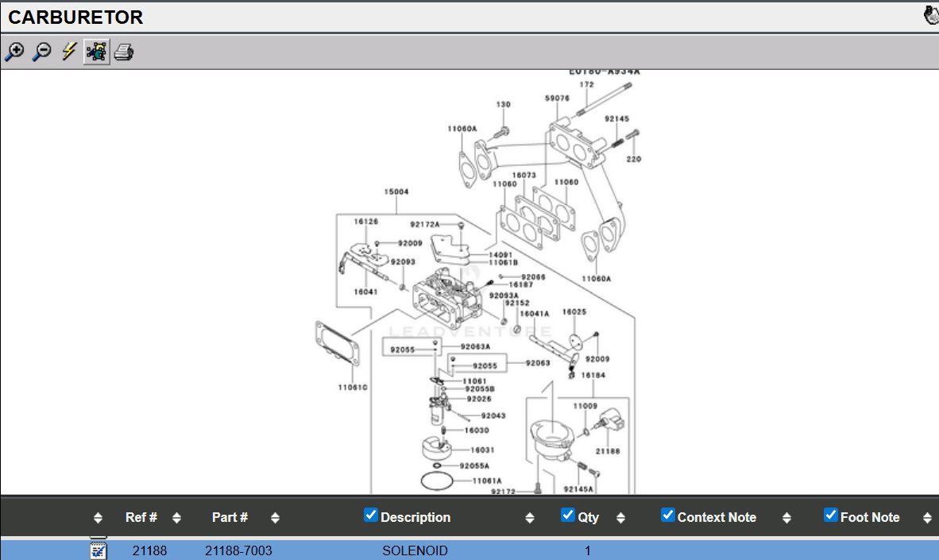
Task: Uncheck the Description column checkbox
Action: pyautogui.click(x=371, y=516)
